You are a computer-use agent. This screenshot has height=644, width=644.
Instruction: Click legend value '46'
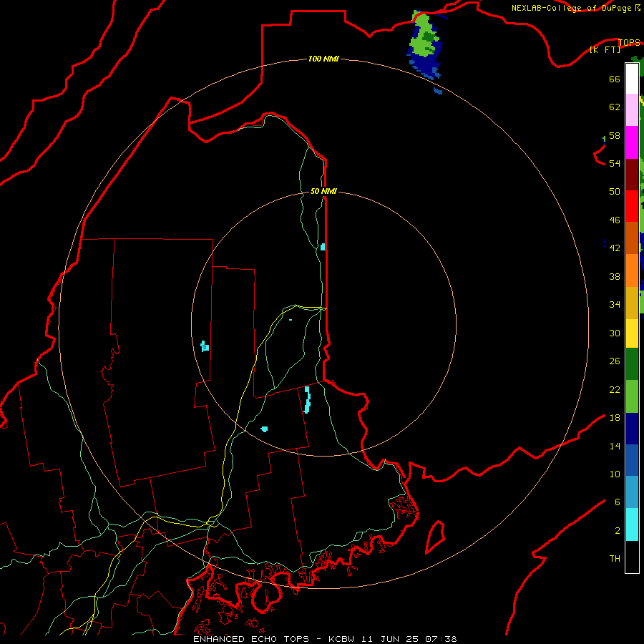coord(615,220)
